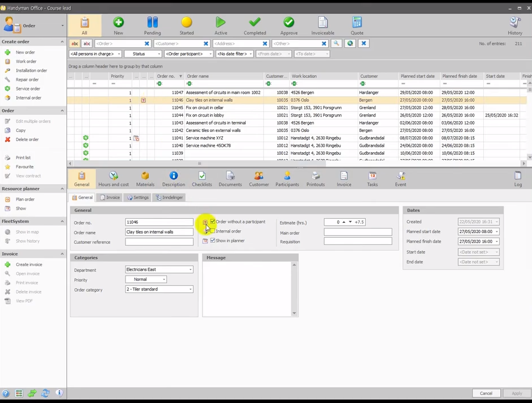The width and height of the screenshot is (532, 403).
Task: Click the search magnifier icon
Action: pos(336,44)
